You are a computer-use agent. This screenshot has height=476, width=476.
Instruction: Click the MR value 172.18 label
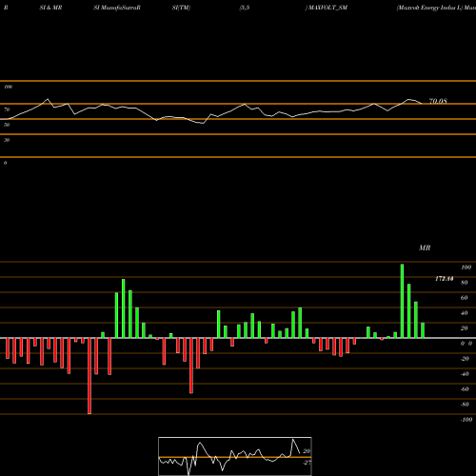click(445, 279)
